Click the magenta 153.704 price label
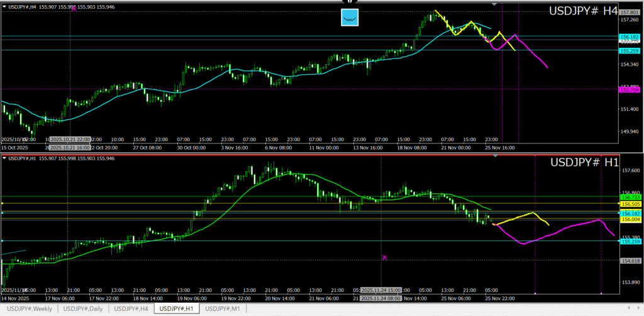Viewport: 644px width, 316px height. click(x=630, y=90)
